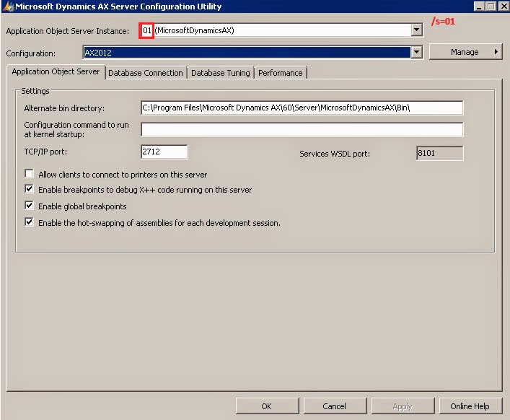Click the Apply button
Image resolution: width=510 pixels, height=420 pixels.
point(403,406)
